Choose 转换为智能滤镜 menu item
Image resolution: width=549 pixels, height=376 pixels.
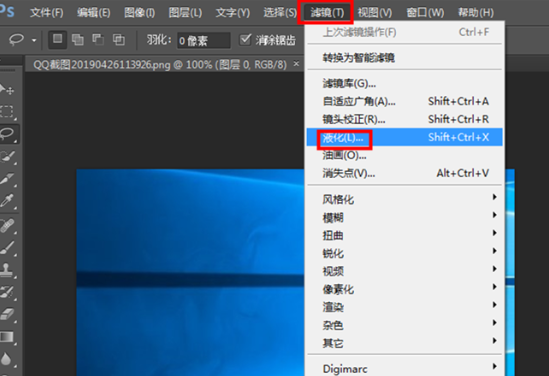(x=404, y=57)
